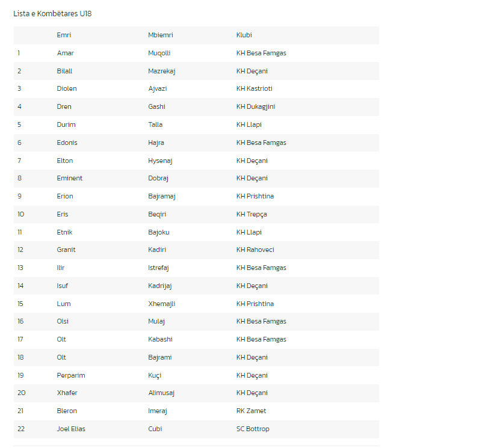The image size is (488, 448).
Task: Click the Klubi column header
Action: (244, 35)
